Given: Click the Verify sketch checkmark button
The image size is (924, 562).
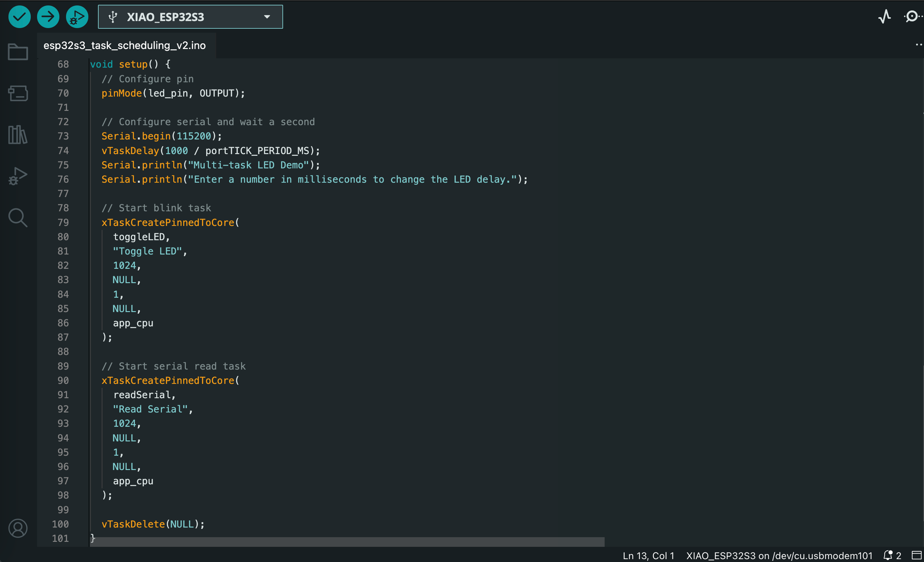Looking at the screenshot, I should click(x=19, y=17).
